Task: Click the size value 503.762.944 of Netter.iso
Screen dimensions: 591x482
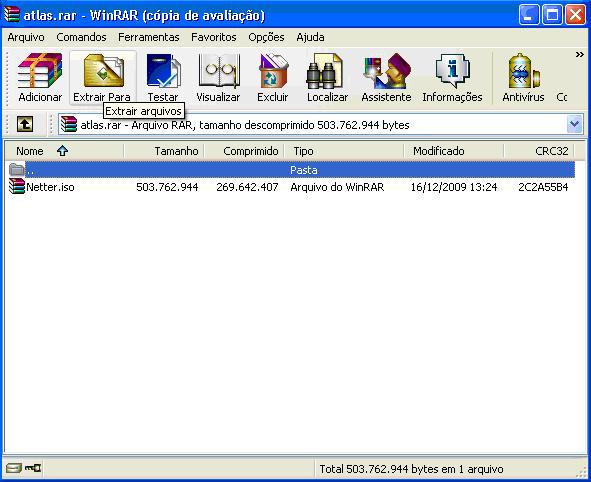Action: [x=167, y=187]
